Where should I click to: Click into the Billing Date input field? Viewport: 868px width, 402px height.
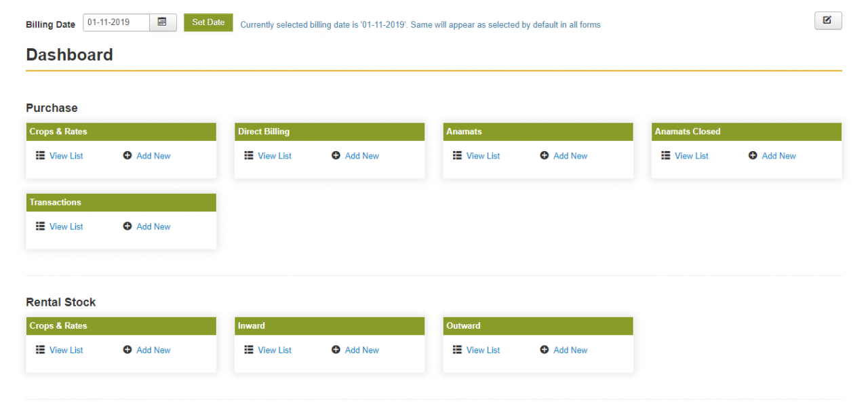116,22
